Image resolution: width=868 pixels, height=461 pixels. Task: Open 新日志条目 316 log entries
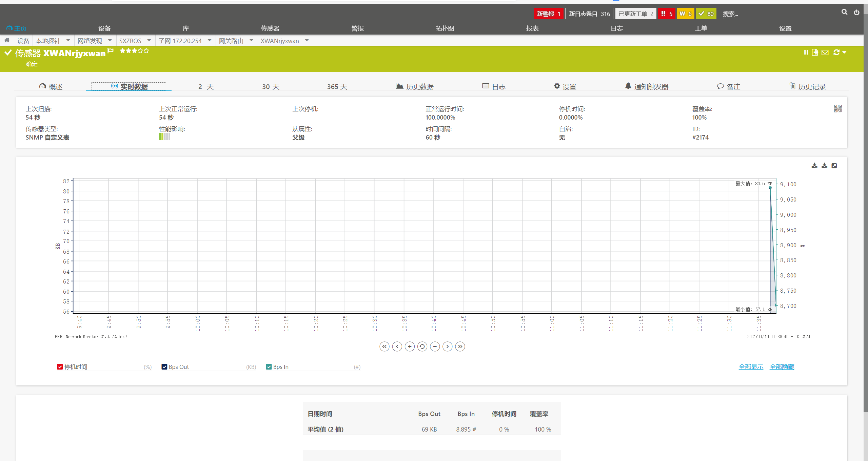[x=589, y=14]
